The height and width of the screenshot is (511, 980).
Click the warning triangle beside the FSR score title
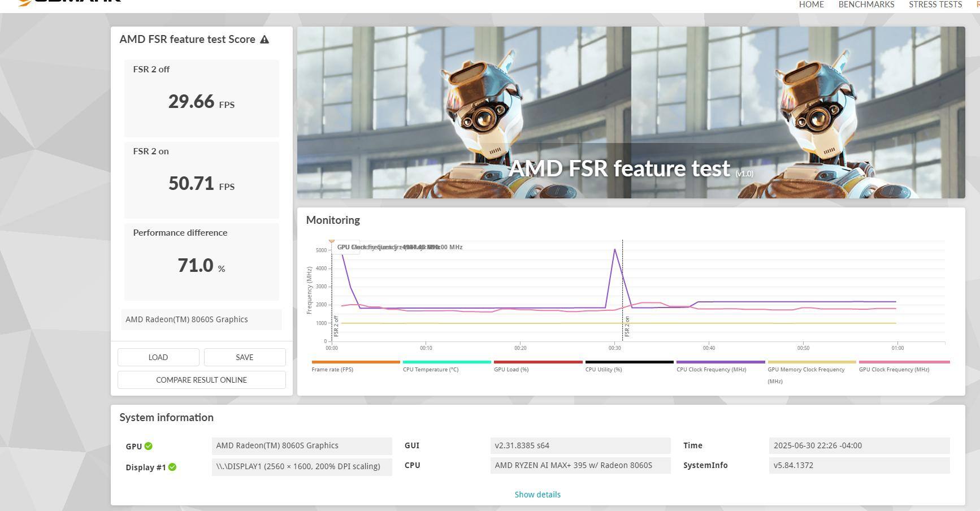pyautogui.click(x=264, y=40)
